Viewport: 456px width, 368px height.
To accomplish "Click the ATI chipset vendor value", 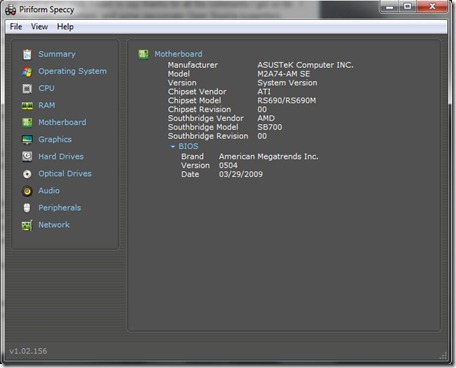I will point(264,92).
